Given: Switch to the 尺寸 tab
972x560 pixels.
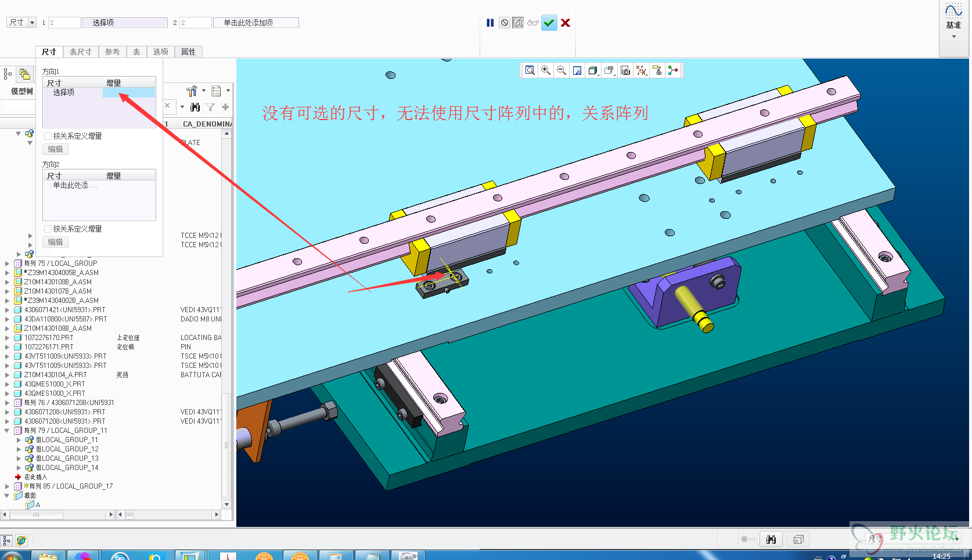Looking at the screenshot, I should [49, 52].
